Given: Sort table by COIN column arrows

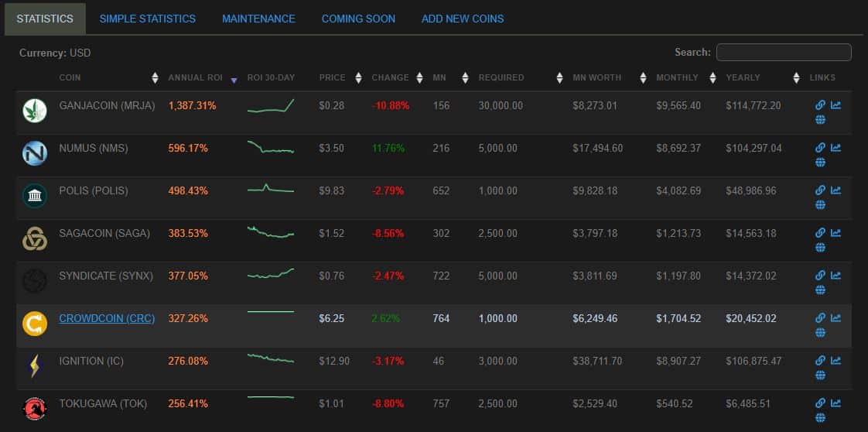Looking at the screenshot, I should [x=155, y=78].
